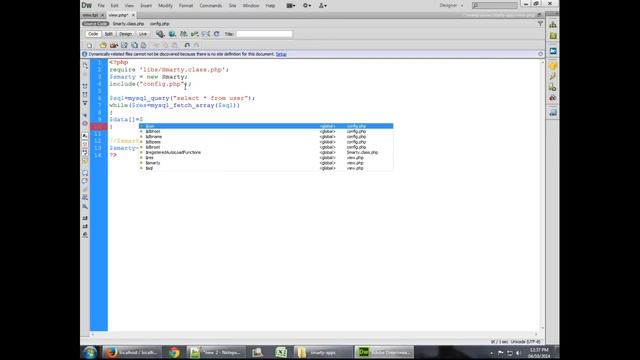
Task: Expand the Site management dropdown icon
Action: pyautogui.click(x=322, y=6)
